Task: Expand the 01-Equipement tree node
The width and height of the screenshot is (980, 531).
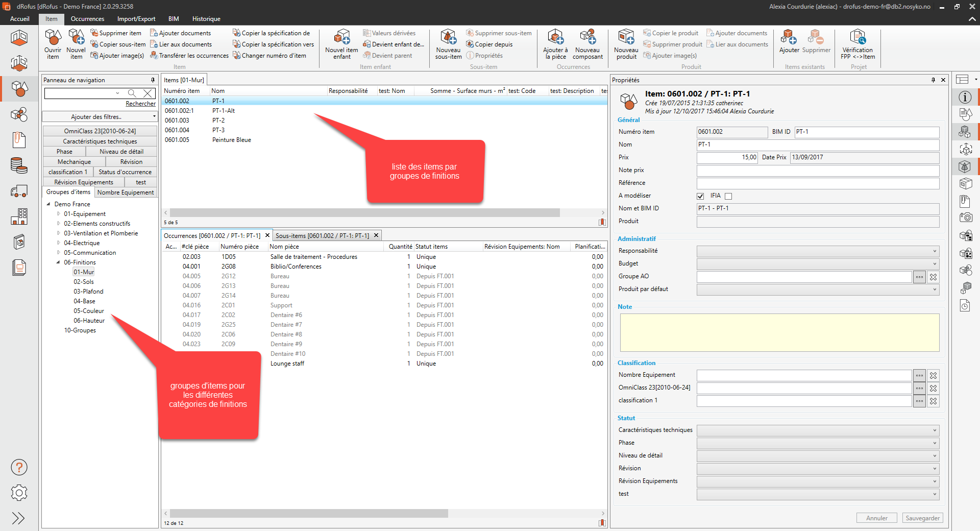Action: (x=59, y=214)
